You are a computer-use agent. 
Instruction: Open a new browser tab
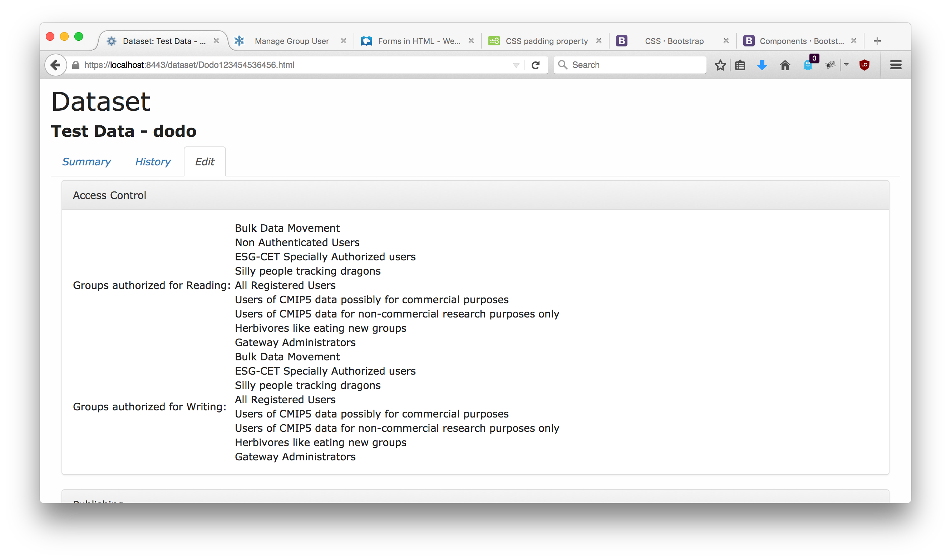coord(877,41)
